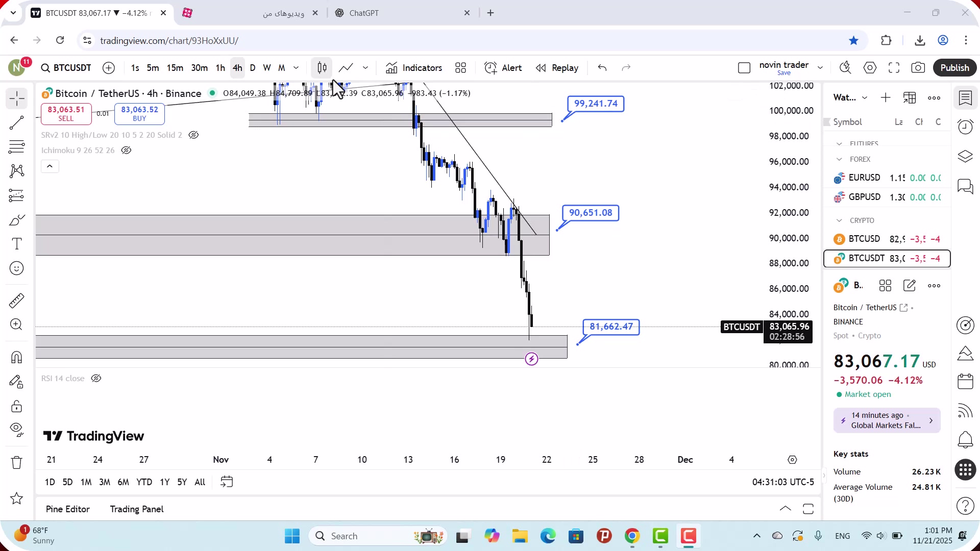Create a new Alert
This screenshot has height=551, width=980.
pos(503,68)
